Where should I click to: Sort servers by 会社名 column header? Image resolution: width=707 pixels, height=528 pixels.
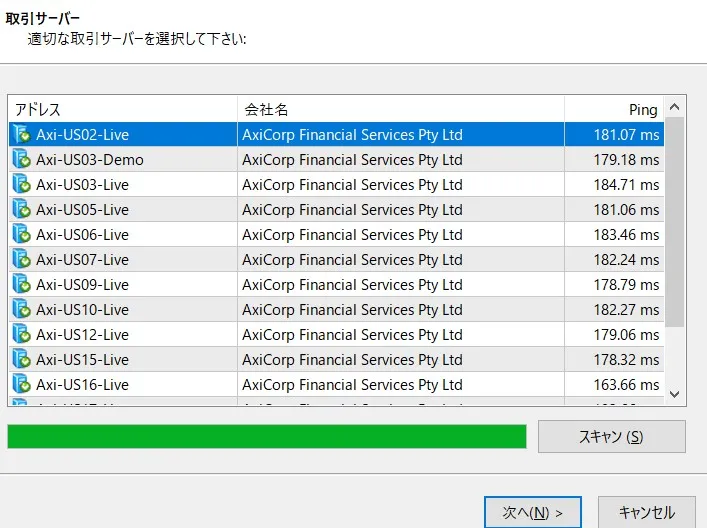pos(401,109)
